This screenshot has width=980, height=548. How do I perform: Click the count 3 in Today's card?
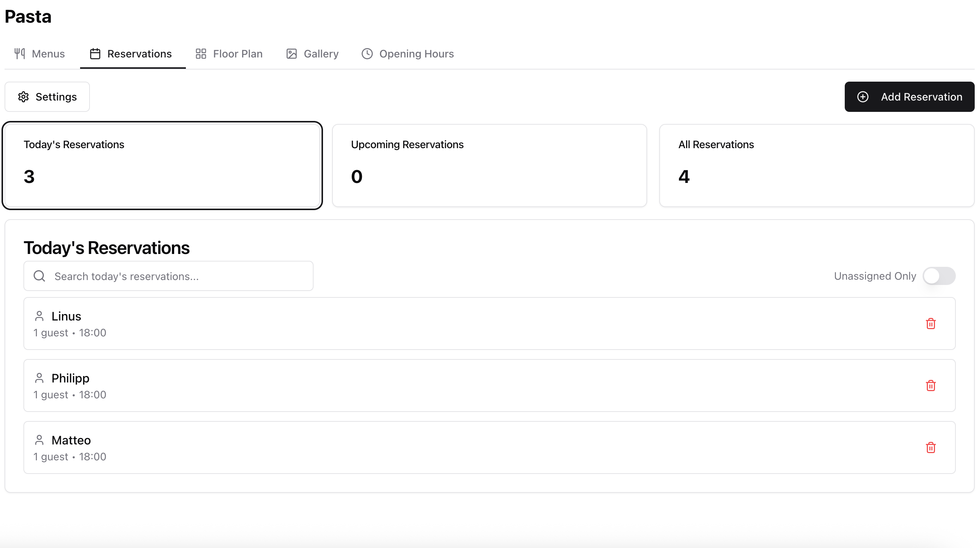point(29,176)
